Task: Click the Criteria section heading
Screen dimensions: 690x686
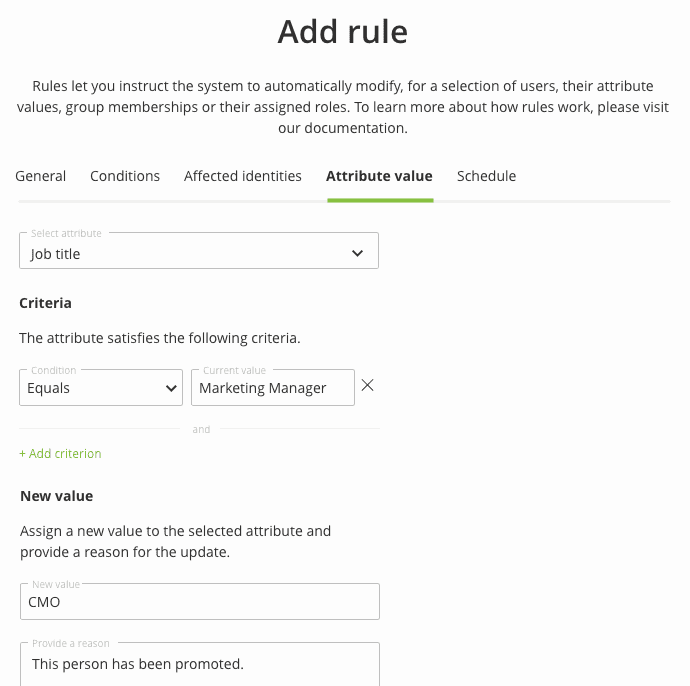Action: tap(45, 302)
